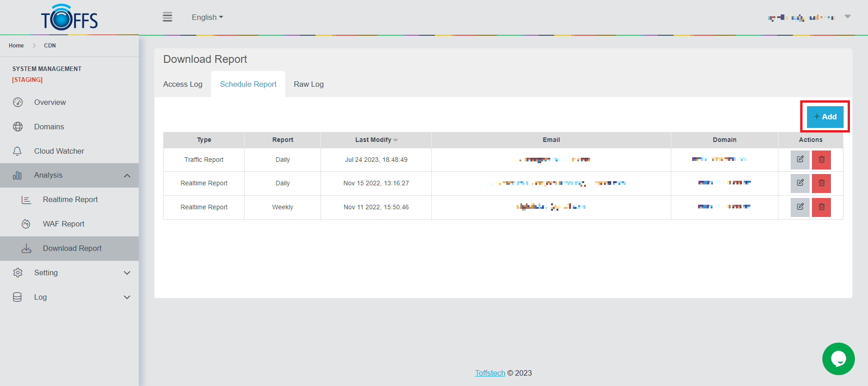This screenshot has height=386, width=868.
Task: Open the user account dropdown arrow
Action: [x=848, y=17]
